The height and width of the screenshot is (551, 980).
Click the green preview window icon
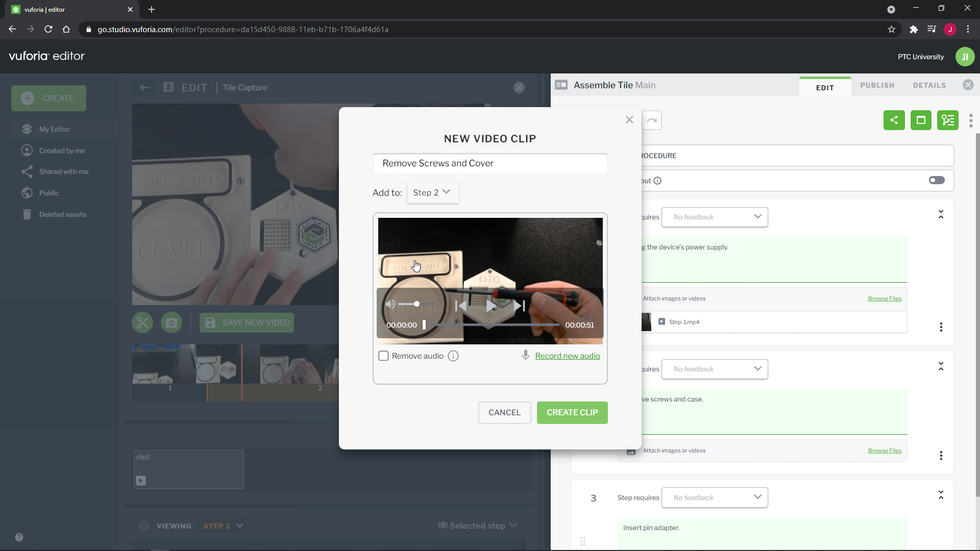[x=921, y=120]
